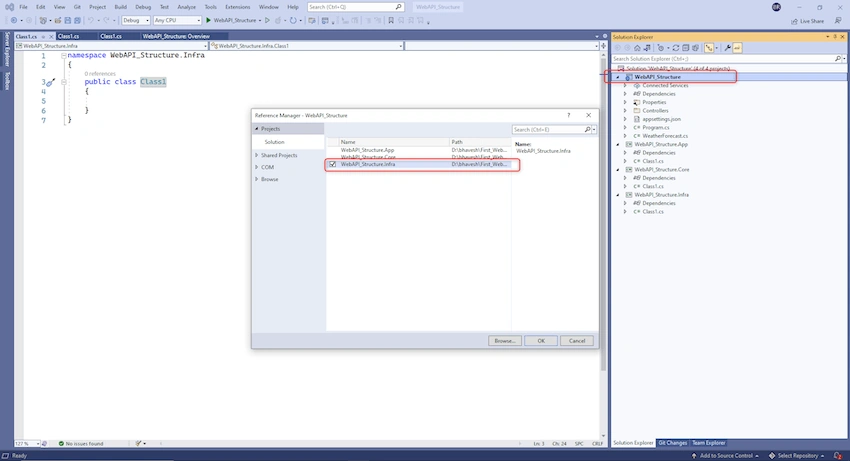Toggle Preview Selected Items in Solution Explorer toolbar
This screenshot has height=461, width=850.
point(737,48)
